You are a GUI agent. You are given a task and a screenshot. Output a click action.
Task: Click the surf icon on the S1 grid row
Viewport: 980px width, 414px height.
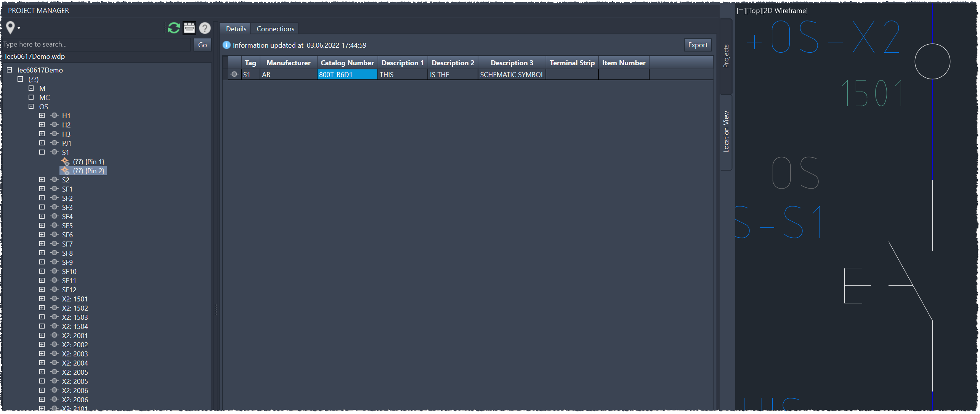234,74
